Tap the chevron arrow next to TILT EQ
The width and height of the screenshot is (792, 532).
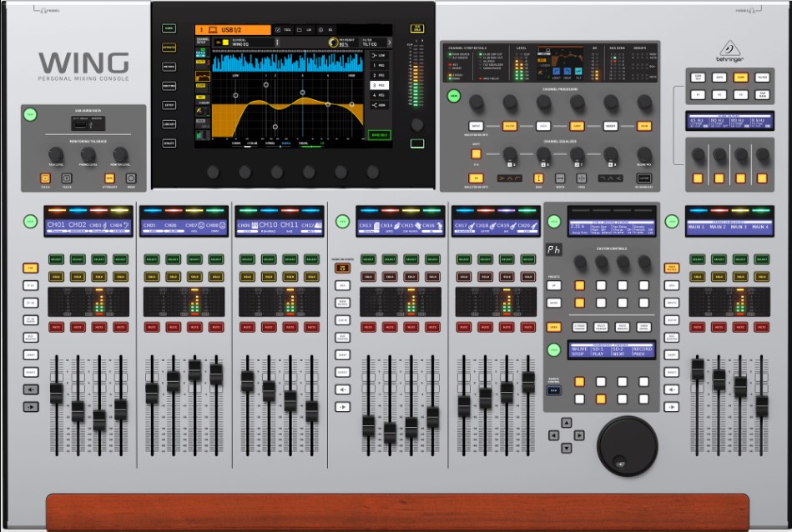pos(389,43)
